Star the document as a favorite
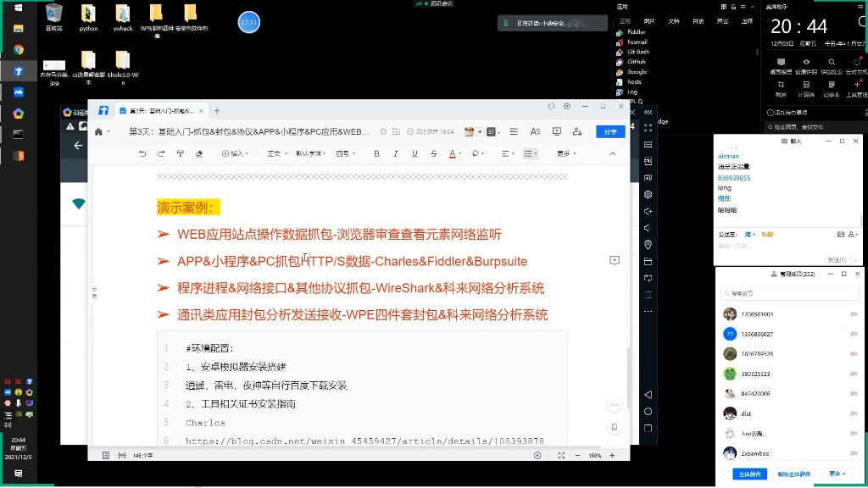The image size is (868, 488). pyautogui.click(x=383, y=131)
